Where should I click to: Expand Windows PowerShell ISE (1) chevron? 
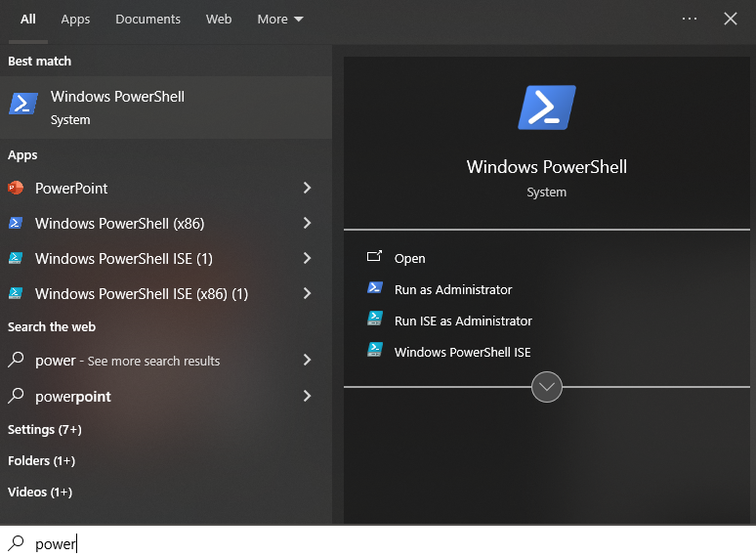307,258
